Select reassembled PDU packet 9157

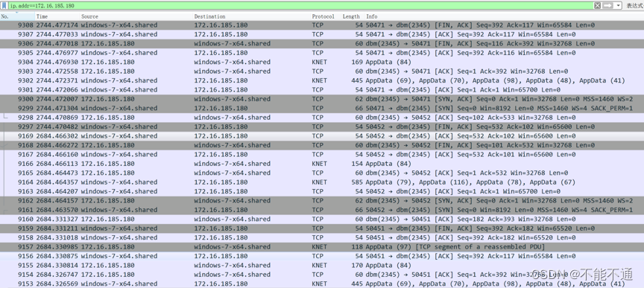(x=322, y=246)
